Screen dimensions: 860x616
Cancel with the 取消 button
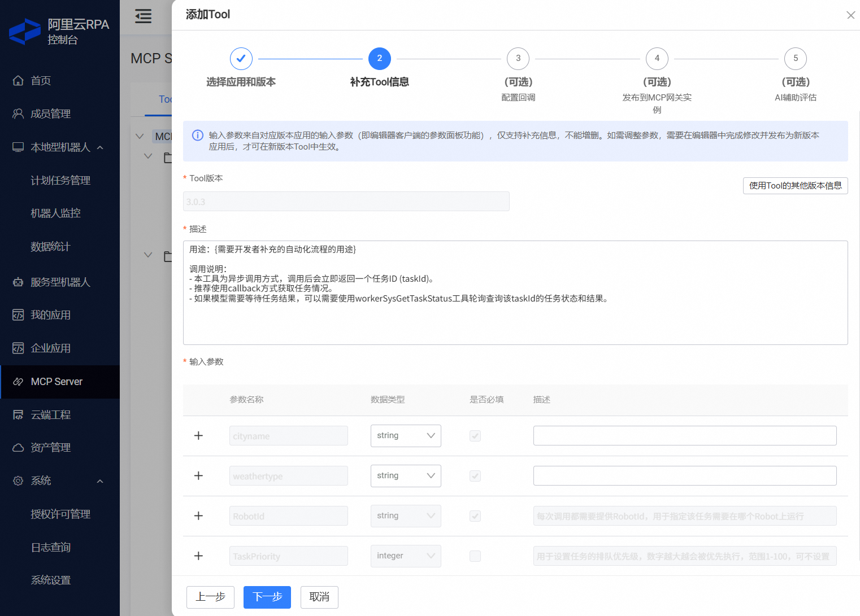(319, 597)
